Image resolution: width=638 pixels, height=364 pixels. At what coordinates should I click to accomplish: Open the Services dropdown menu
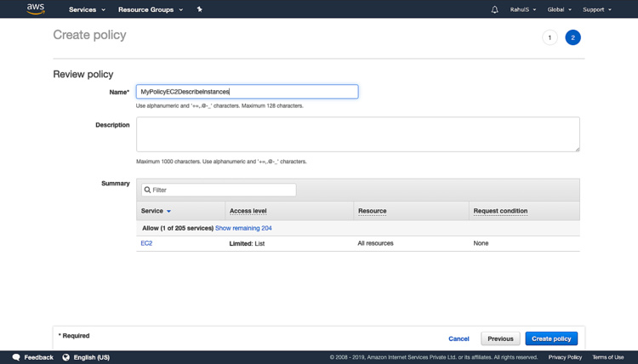click(x=87, y=9)
